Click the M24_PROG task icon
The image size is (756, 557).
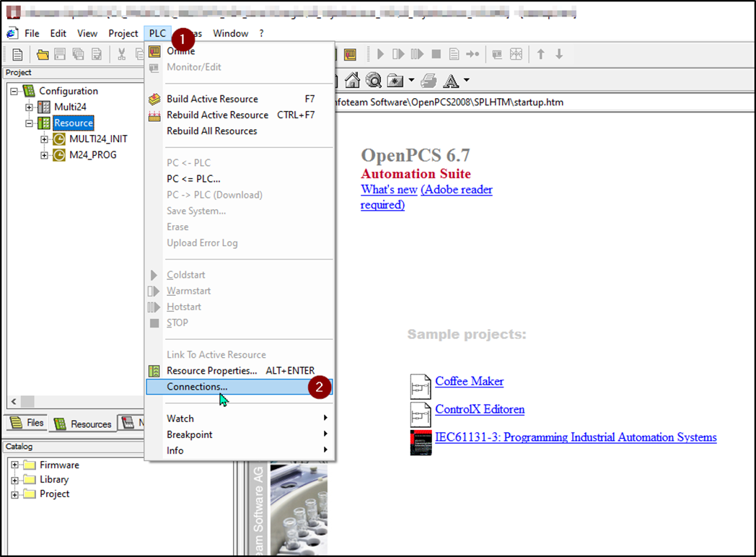[59, 155]
